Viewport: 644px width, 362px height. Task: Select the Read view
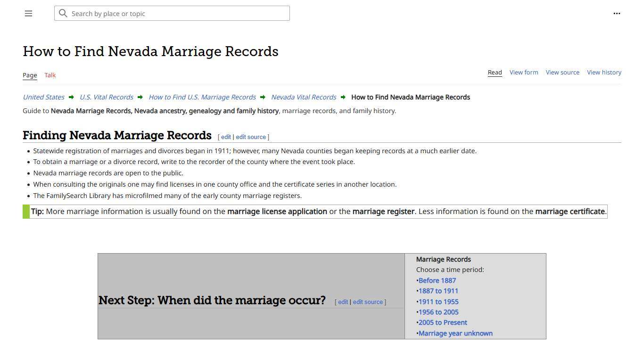(x=495, y=72)
